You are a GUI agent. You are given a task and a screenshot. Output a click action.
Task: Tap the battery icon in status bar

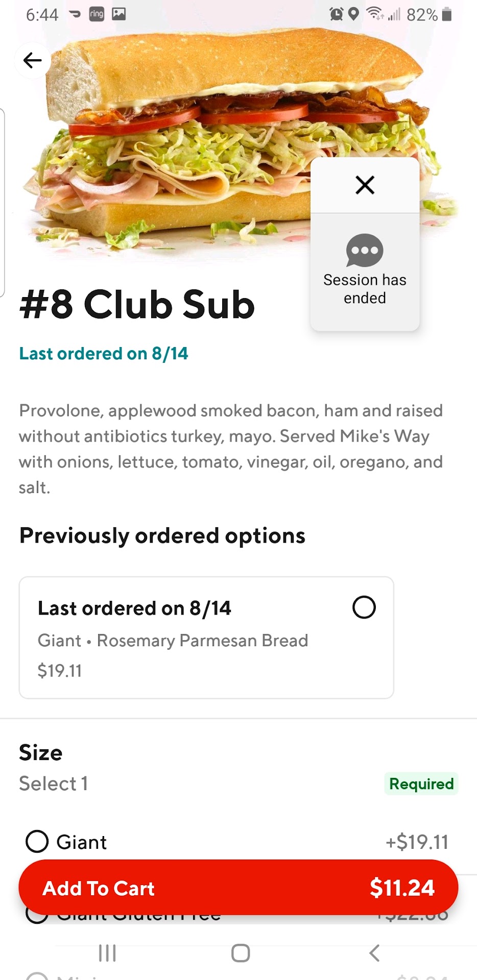click(x=447, y=14)
